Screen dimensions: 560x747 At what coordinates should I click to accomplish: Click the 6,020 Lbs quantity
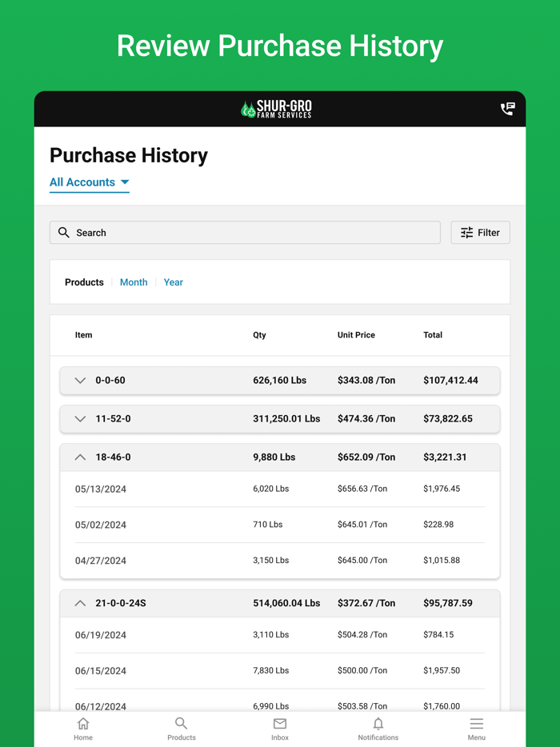pos(270,489)
